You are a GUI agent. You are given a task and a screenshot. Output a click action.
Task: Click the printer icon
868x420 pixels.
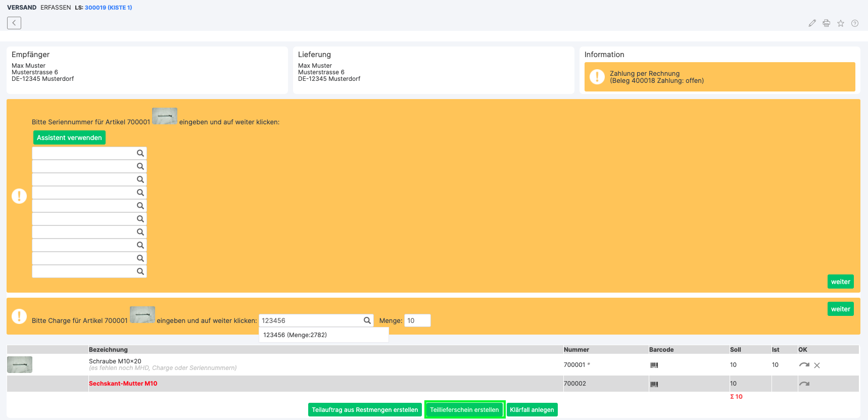[x=826, y=23]
